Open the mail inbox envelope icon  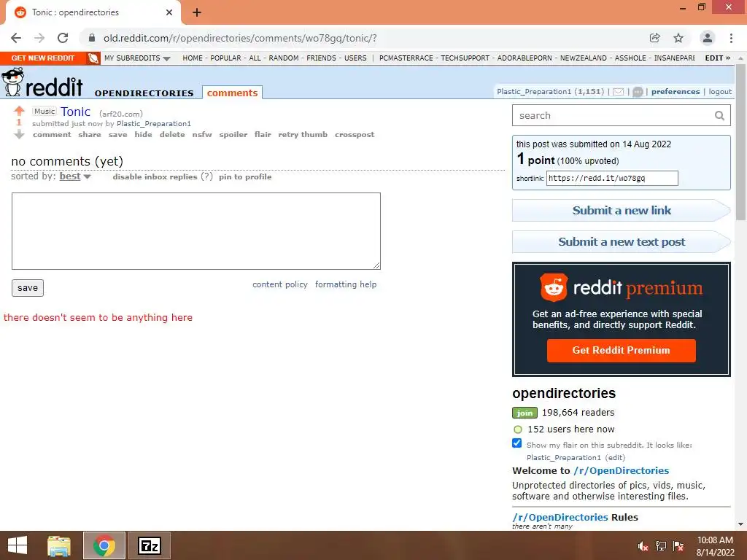(618, 92)
